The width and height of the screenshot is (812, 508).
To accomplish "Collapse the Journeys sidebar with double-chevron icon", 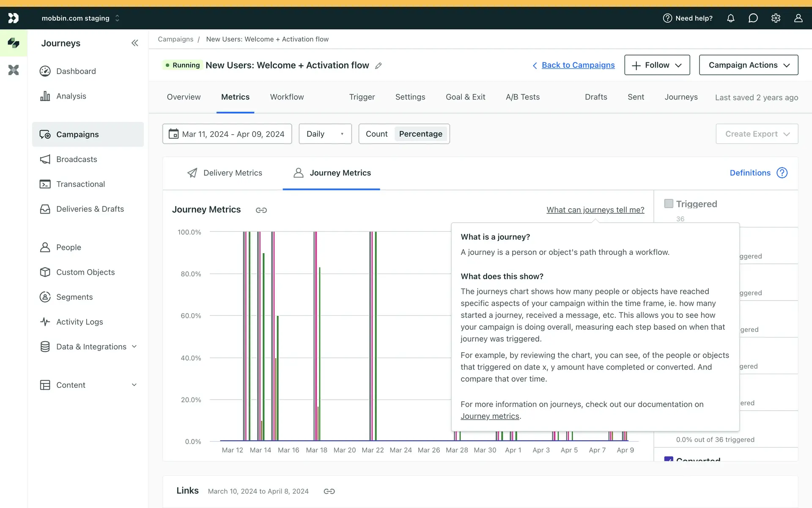I will (134, 43).
